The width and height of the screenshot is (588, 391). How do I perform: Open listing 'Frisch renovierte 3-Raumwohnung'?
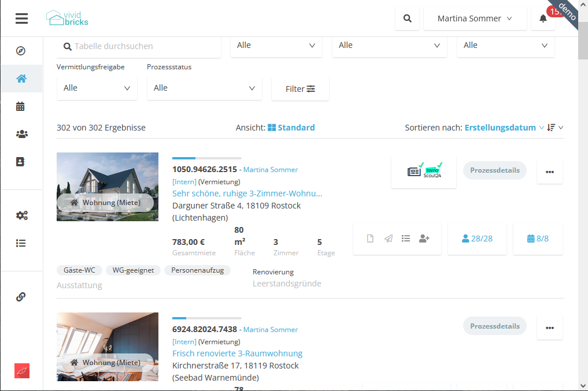(237, 353)
